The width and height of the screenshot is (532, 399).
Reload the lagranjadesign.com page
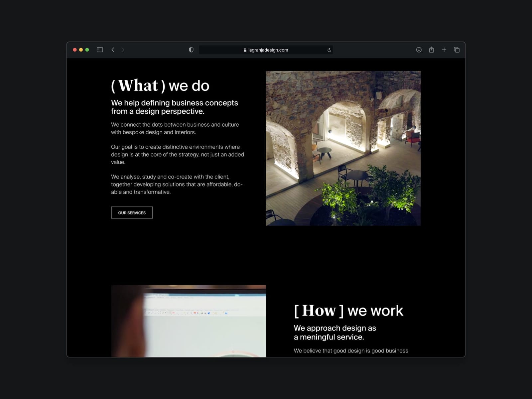click(x=329, y=50)
